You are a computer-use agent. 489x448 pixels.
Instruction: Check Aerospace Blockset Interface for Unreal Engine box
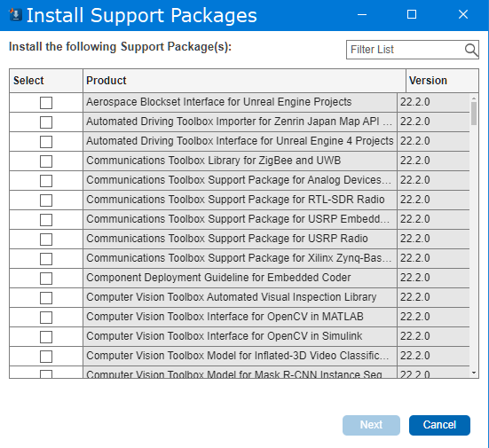coord(46,103)
